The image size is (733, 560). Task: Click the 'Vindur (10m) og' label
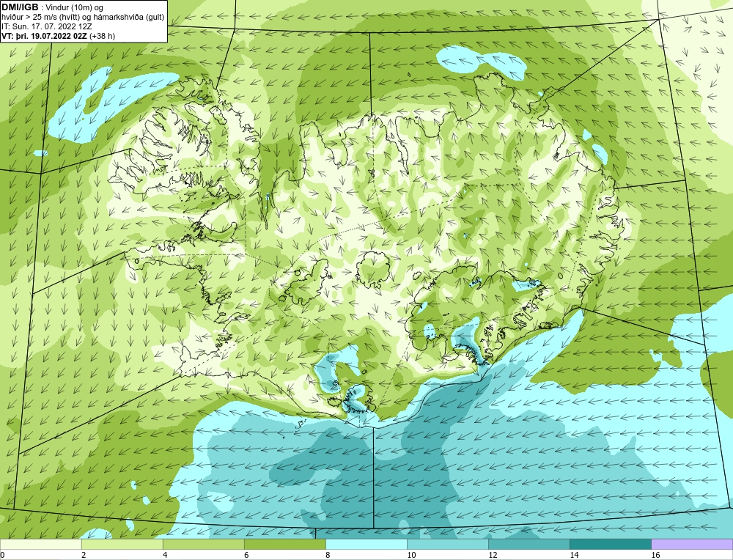point(75,7)
